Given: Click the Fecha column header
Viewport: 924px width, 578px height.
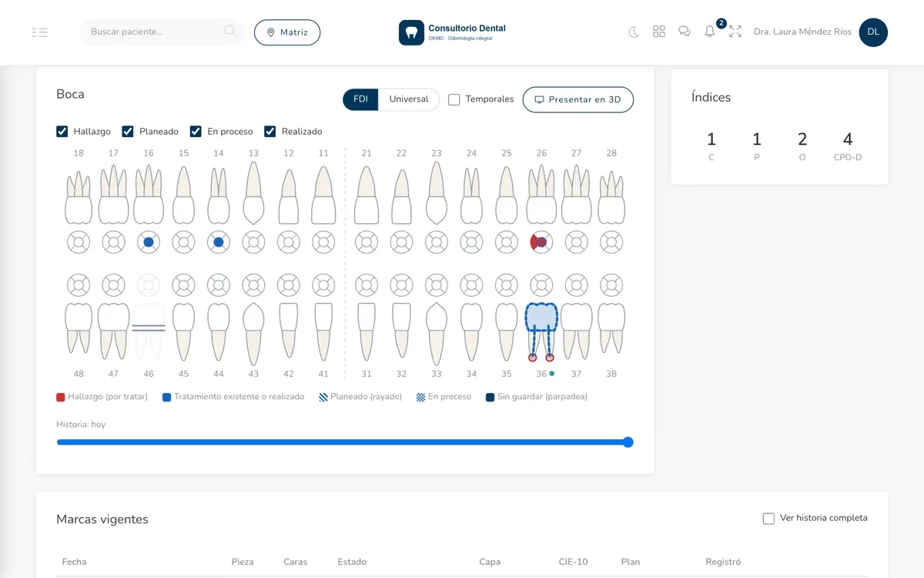Looking at the screenshot, I should tap(75, 562).
